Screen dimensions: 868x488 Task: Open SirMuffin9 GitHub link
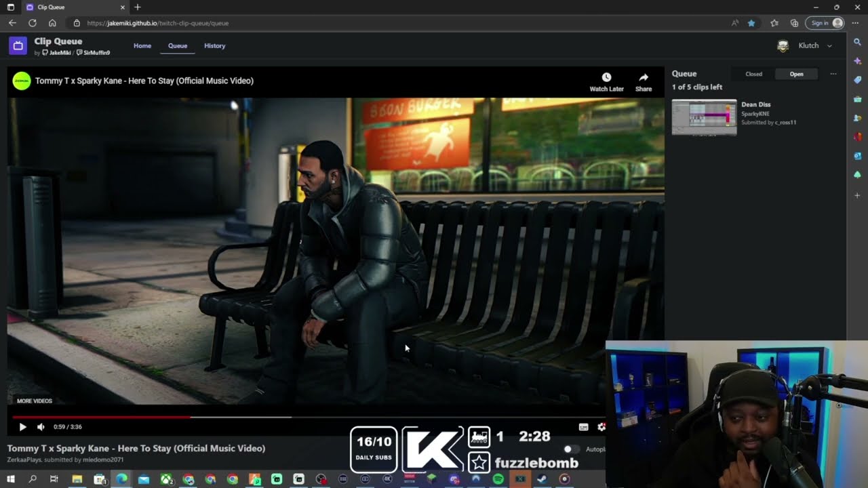pyautogui.click(x=94, y=53)
